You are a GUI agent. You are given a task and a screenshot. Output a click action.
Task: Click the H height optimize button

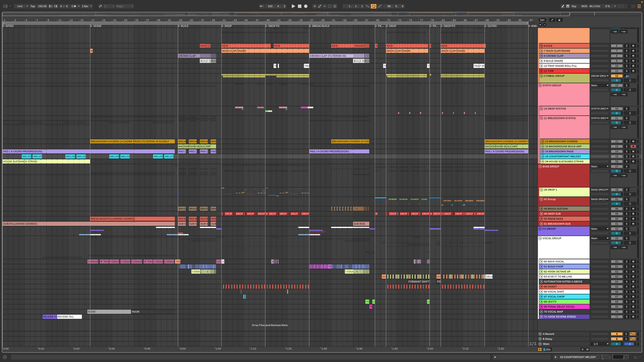(582, 350)
